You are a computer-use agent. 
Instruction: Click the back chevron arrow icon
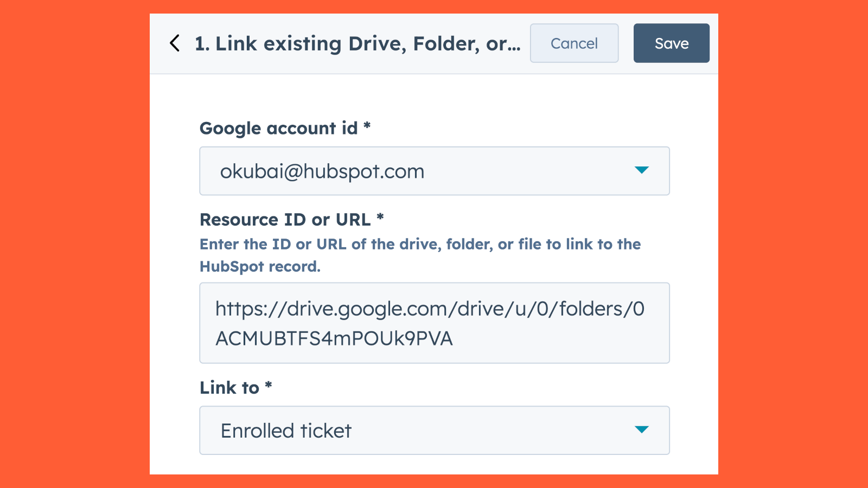175,43
